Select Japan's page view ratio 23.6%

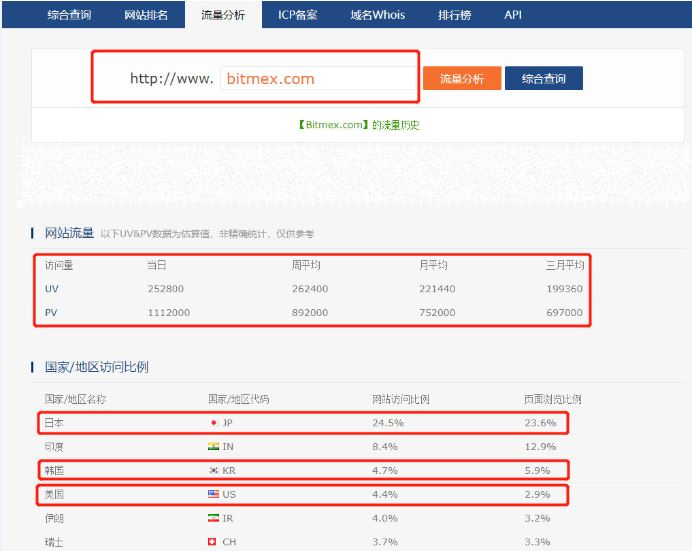[x=540, y=423]
